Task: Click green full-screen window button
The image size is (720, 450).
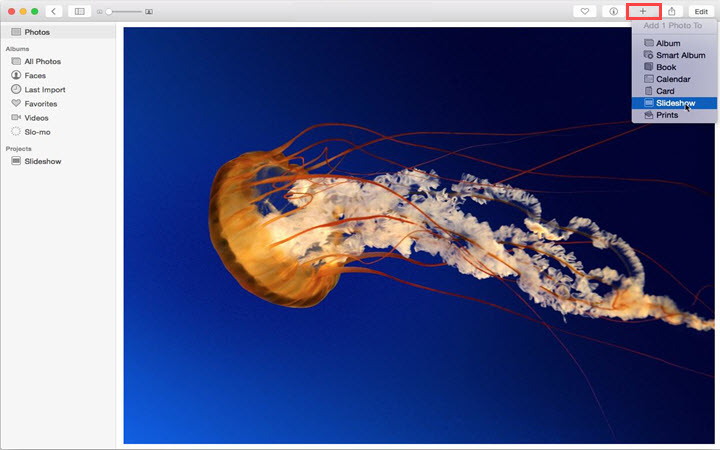Action: [x=34, y=11]
